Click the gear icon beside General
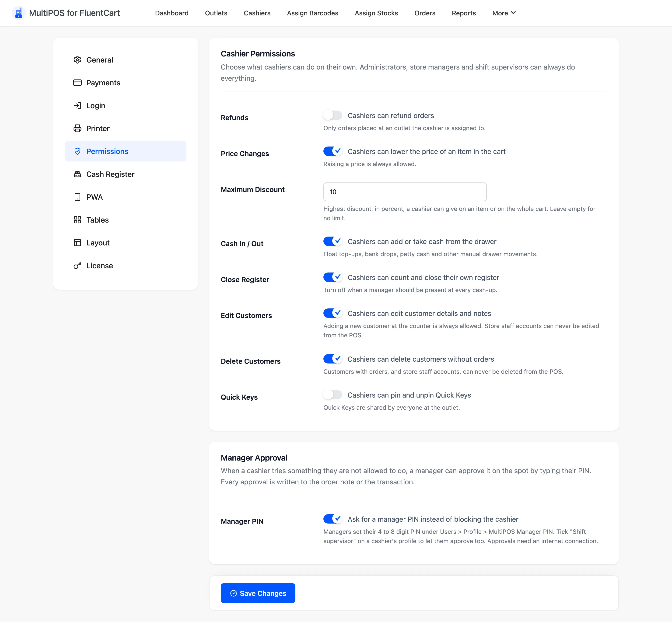Image resolution: width=672 pixels, height=622 pixels. pyautogui.click(x=77, y=60)
